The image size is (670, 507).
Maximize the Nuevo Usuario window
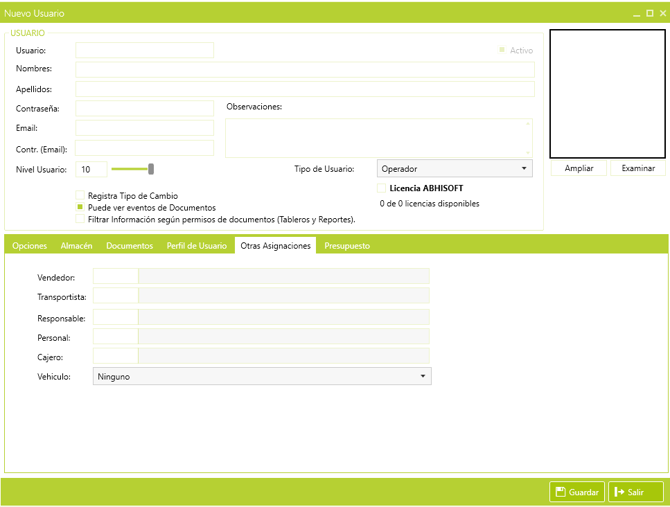tap(650, 14)
